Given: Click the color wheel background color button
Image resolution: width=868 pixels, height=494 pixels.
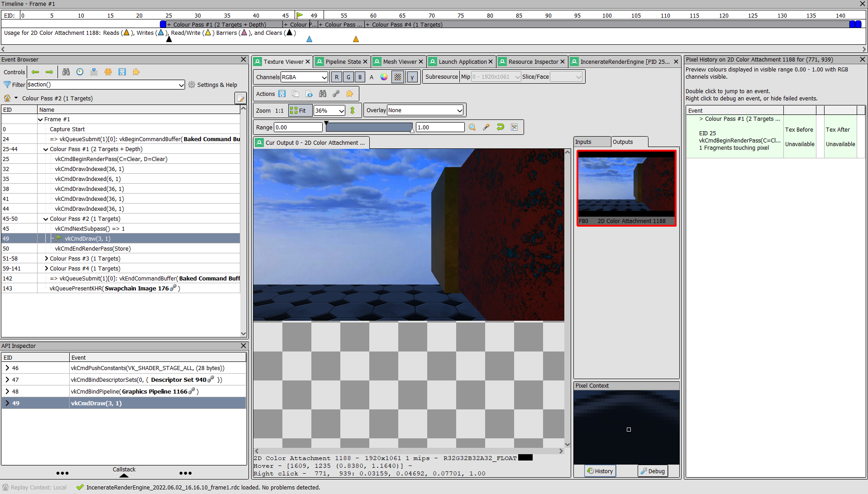Looking at the screenshot, I should click(384, 77).
